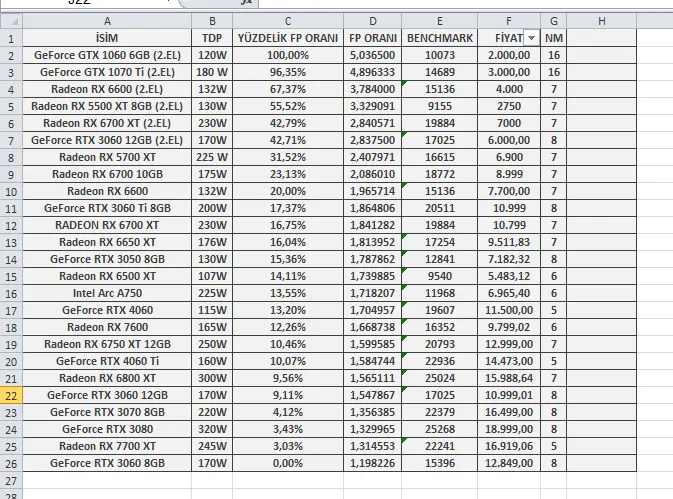Click FP ORANI value 1,198226
The height and width of the screenshot is (499, 673).
[x=373, y=463]
